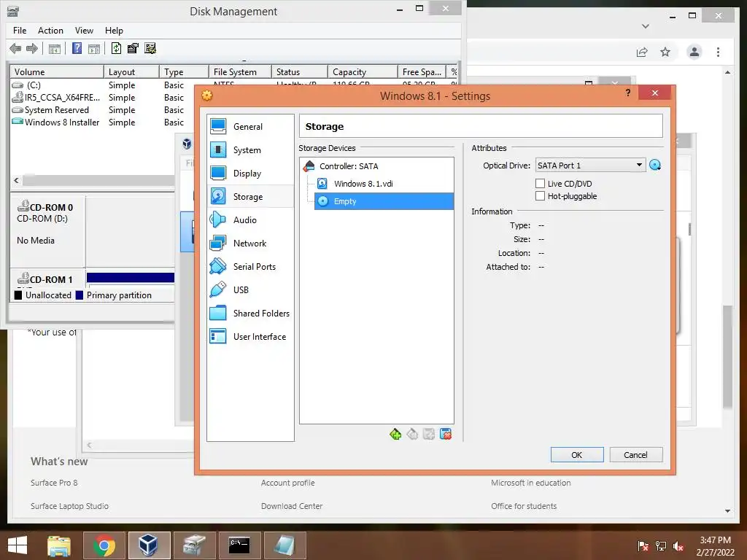
Task: Click OK to confirm settings
Action: pos(576,455)
